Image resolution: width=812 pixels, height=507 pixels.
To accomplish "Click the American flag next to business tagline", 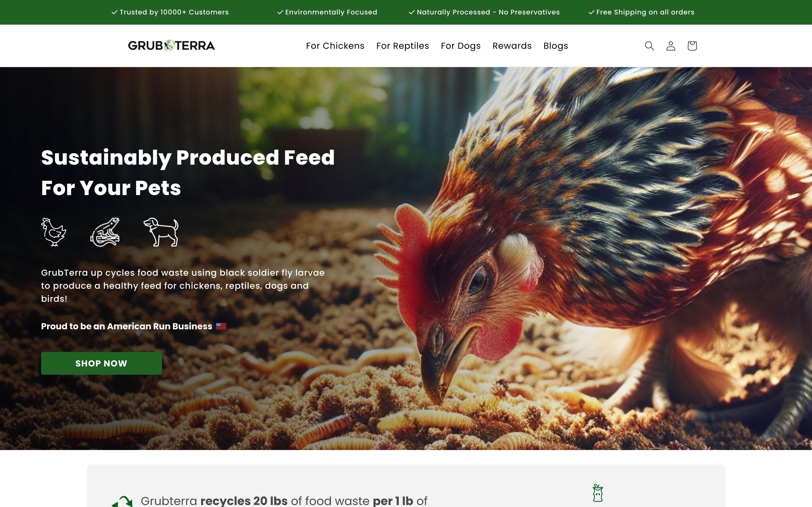I will point(221,326).
